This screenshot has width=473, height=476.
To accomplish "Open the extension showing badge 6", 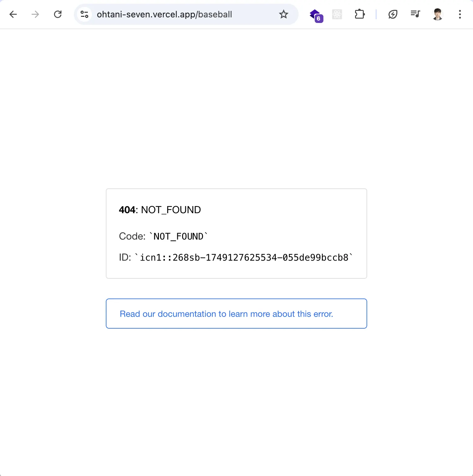I will (316, 15).
